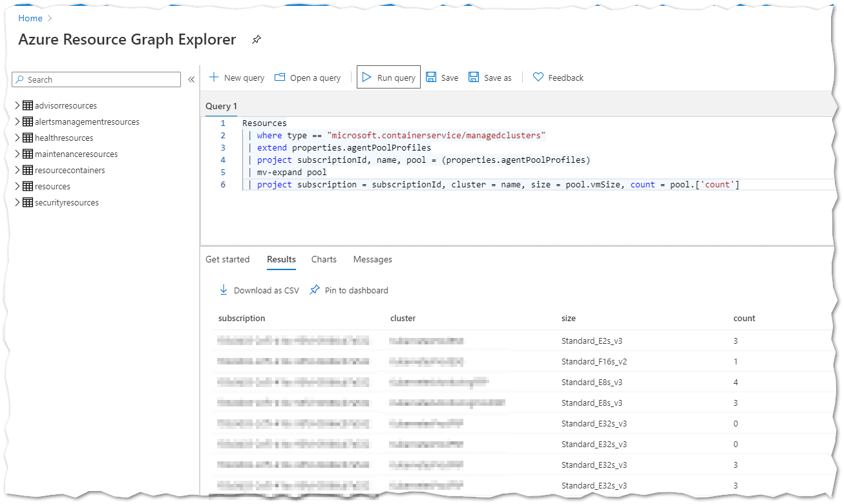The height and width of the screenshot is (504, 844).
Task: Expand the securityresources tree node
Action: [x=17, y=202]
